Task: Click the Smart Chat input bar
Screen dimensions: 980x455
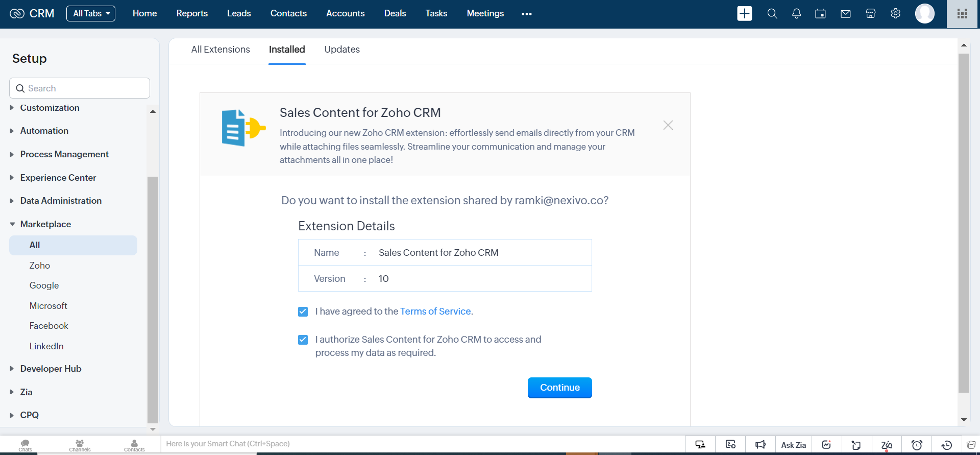Action: pyautogui.click(x=423, y=444)
